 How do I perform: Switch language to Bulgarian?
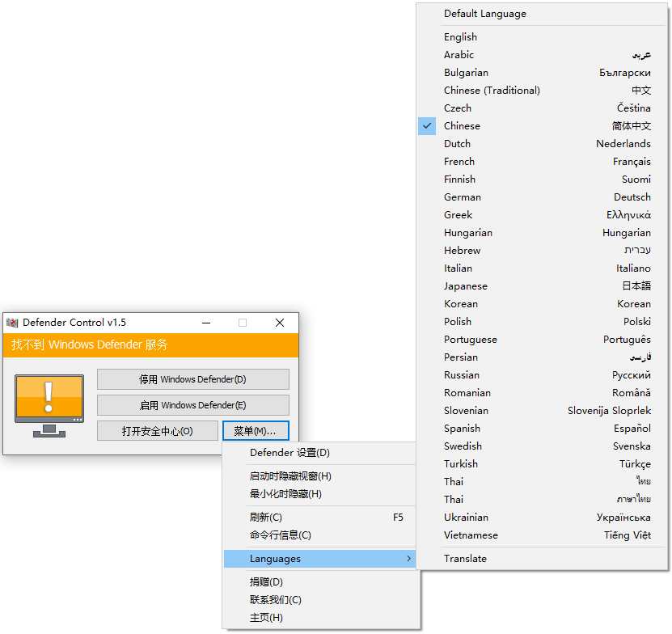pos(542,73)
